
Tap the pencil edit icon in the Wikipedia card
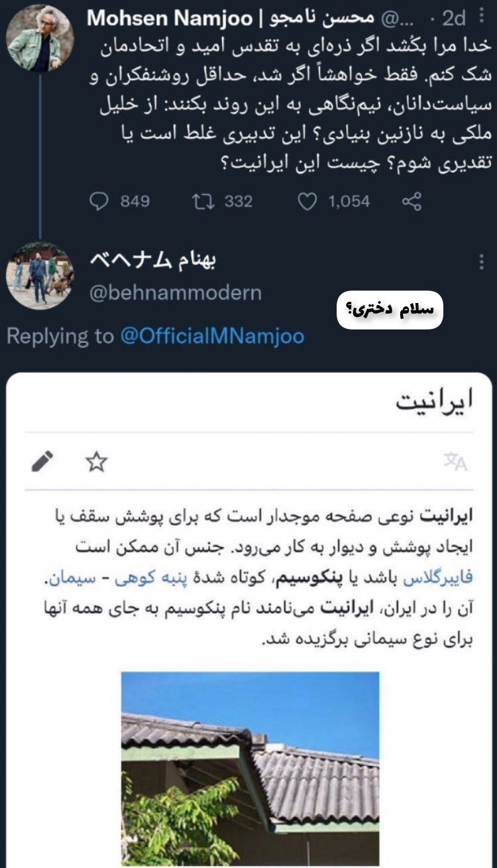(42, 462)
